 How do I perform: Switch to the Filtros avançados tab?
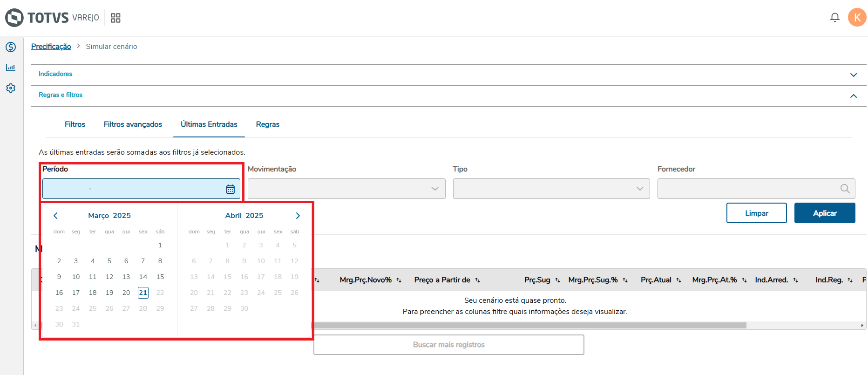[x=133, y=124]
